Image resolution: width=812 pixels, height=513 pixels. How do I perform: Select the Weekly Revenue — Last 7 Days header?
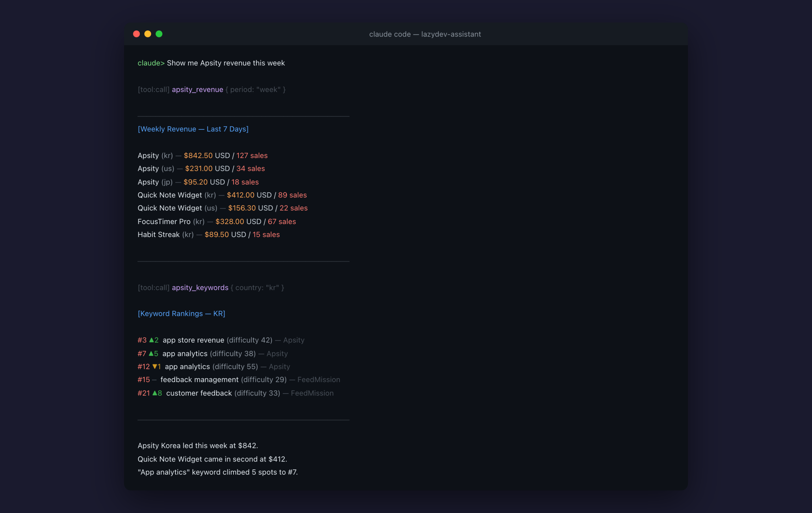[x=193, y=129]
